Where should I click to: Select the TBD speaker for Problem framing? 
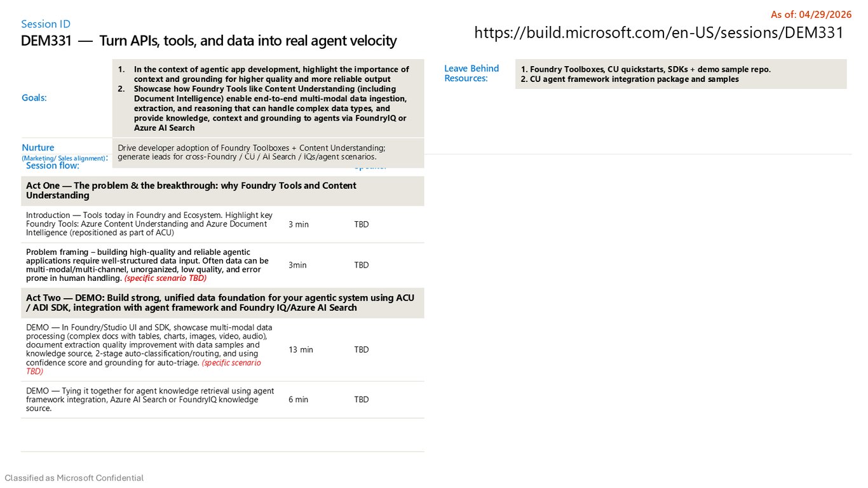point(362,265)
